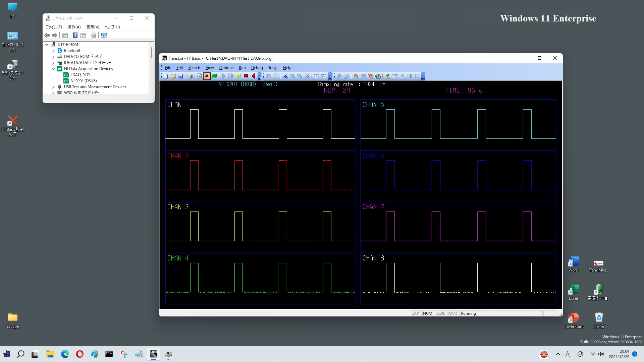The height and width of the screenshot is (362, 644).
Task: Stop the program with red square icon
Action: (x=246, y=76)
